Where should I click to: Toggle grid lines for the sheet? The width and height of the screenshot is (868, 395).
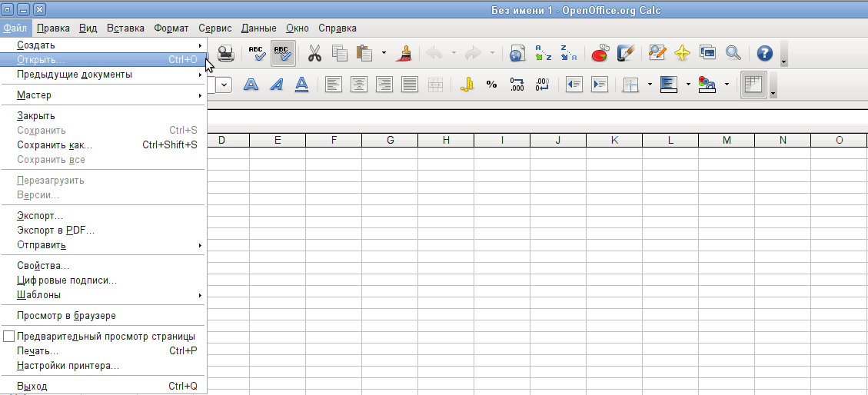753,85
